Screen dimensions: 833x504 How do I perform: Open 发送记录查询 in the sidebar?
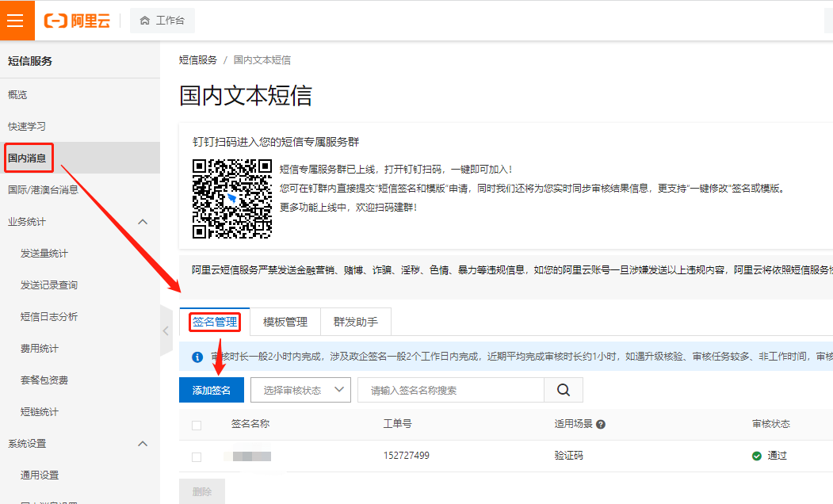pos(49,285)
